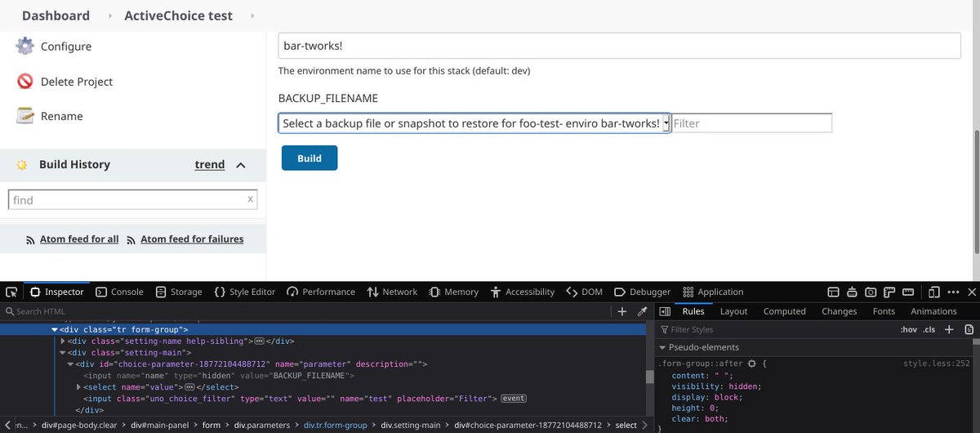This screenshot has height=433, width=980.
Task: Open the DOM tab
Action: [585, 292]
